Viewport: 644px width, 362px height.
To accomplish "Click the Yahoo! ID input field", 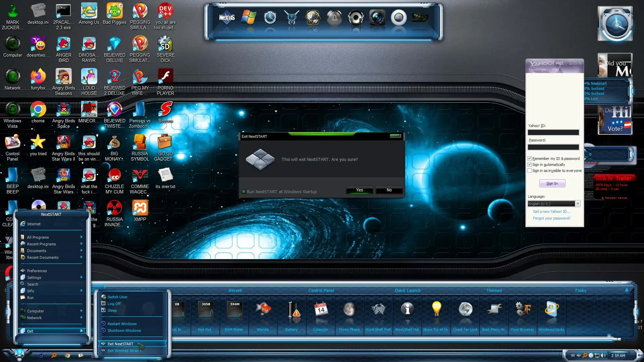I will [553, 132].
